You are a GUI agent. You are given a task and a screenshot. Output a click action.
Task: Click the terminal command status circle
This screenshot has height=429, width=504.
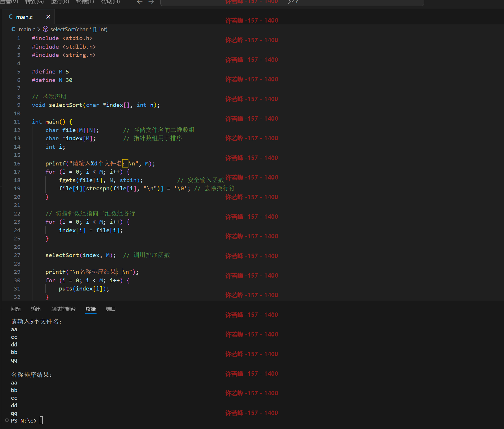coord(7,420)
